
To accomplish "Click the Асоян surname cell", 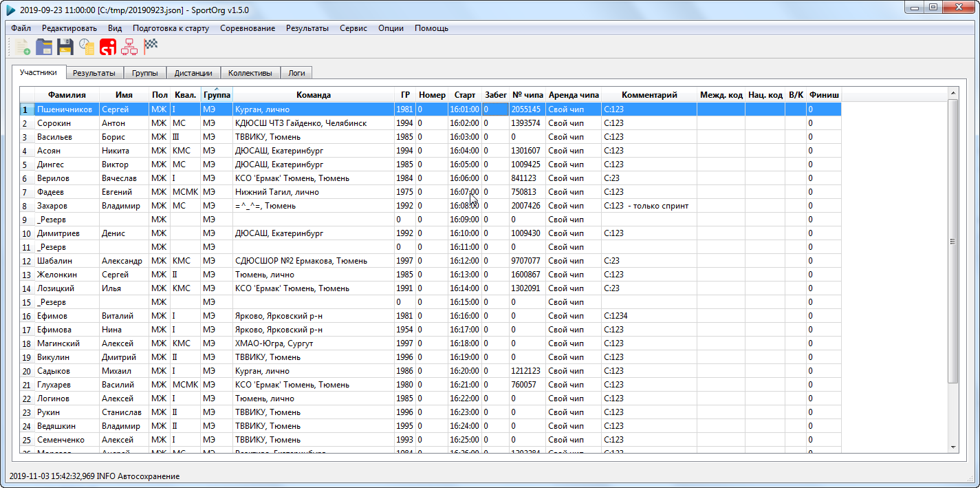I will (67, 151).
